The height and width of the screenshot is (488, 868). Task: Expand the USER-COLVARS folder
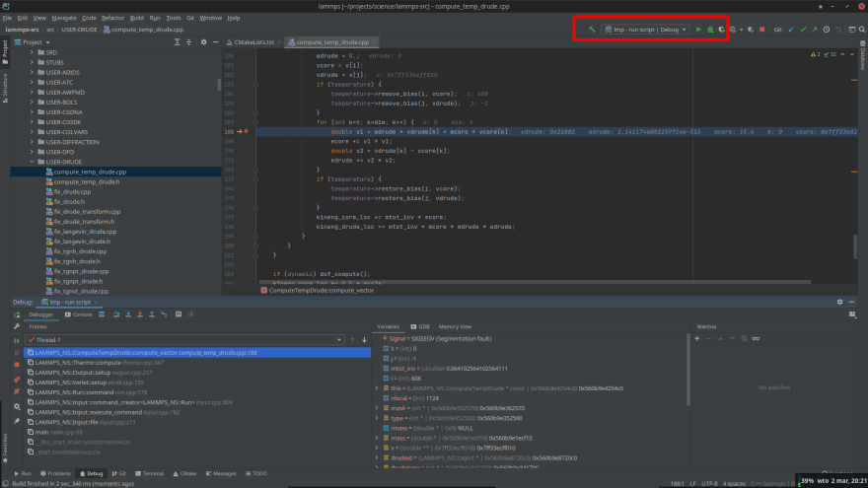[32, 132]
